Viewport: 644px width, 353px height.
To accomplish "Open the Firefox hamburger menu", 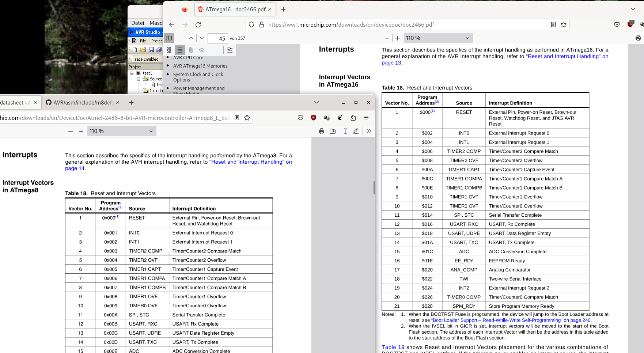I will (x=366, y=118).
